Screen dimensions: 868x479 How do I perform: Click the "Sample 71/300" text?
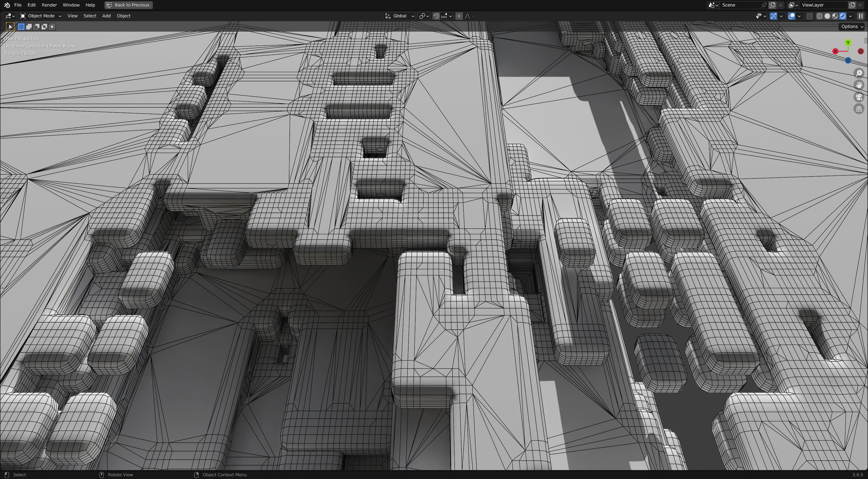coord(20,53)
